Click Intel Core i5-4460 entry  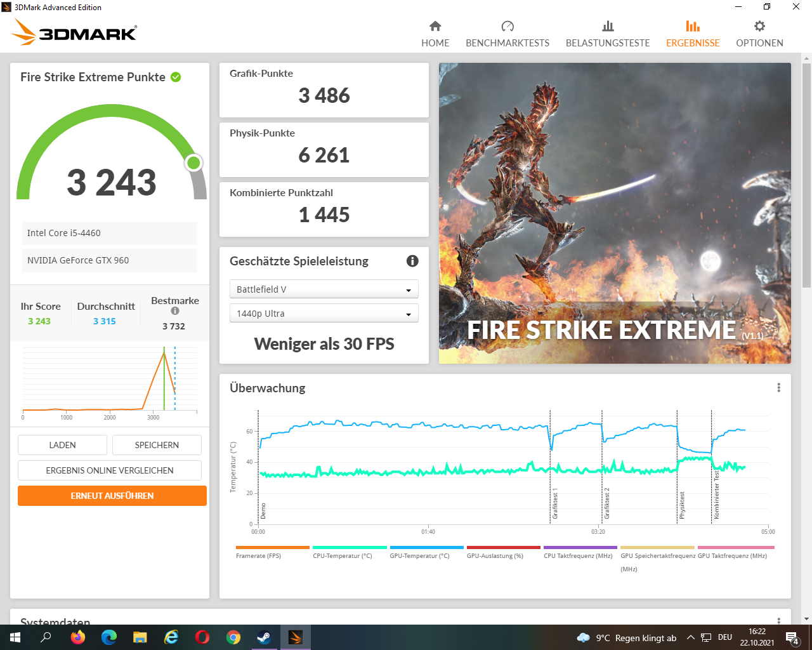(110, 233)
